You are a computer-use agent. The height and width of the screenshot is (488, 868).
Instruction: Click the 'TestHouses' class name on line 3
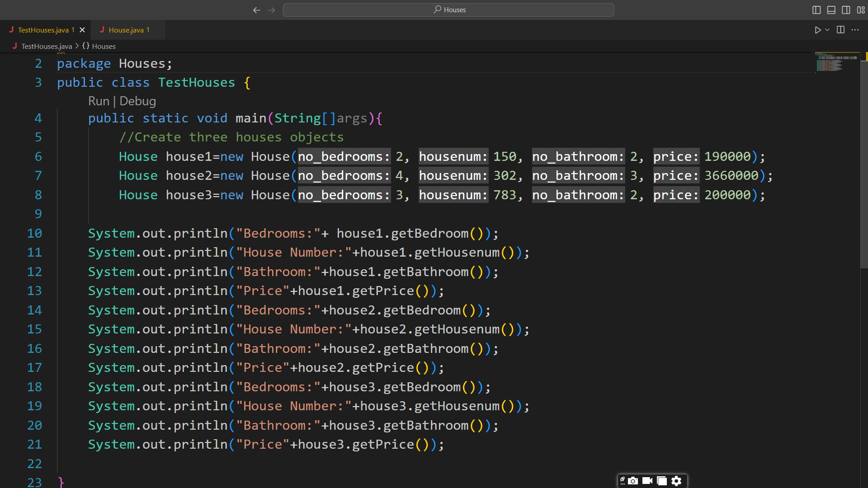(197, 83)
